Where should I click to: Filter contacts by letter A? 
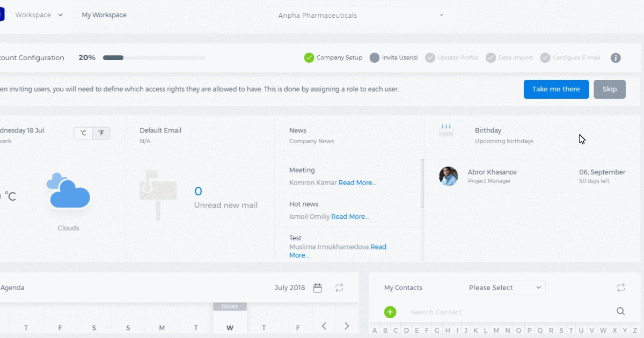pyautogui.click(x=375, y=330)
